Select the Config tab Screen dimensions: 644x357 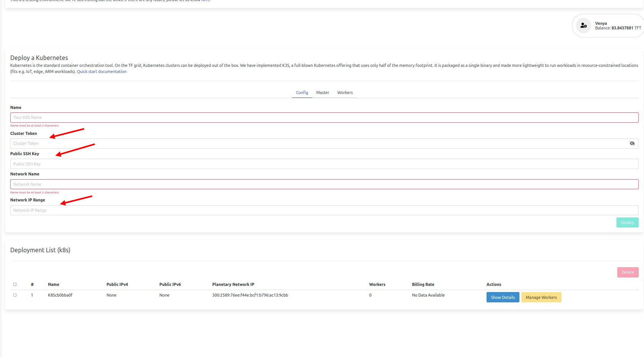pos(302,92)
